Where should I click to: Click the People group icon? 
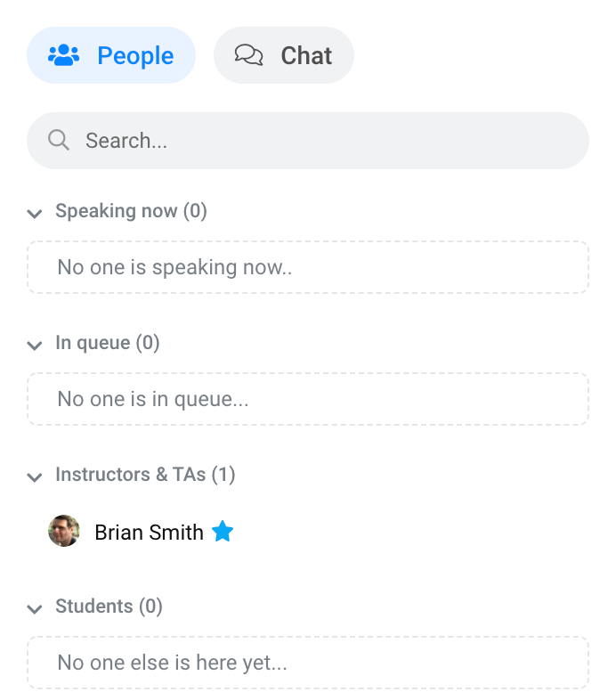click(64, 55)
